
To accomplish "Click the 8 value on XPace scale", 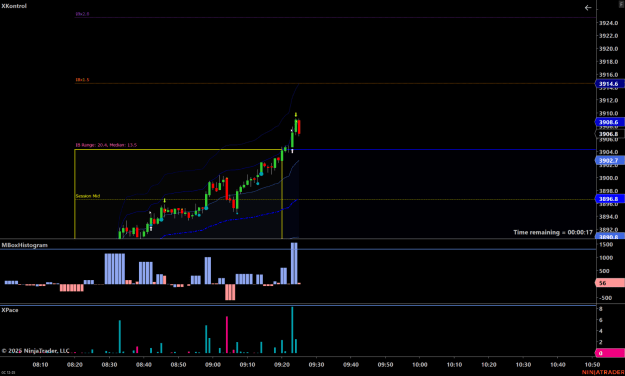I will 601,309.
